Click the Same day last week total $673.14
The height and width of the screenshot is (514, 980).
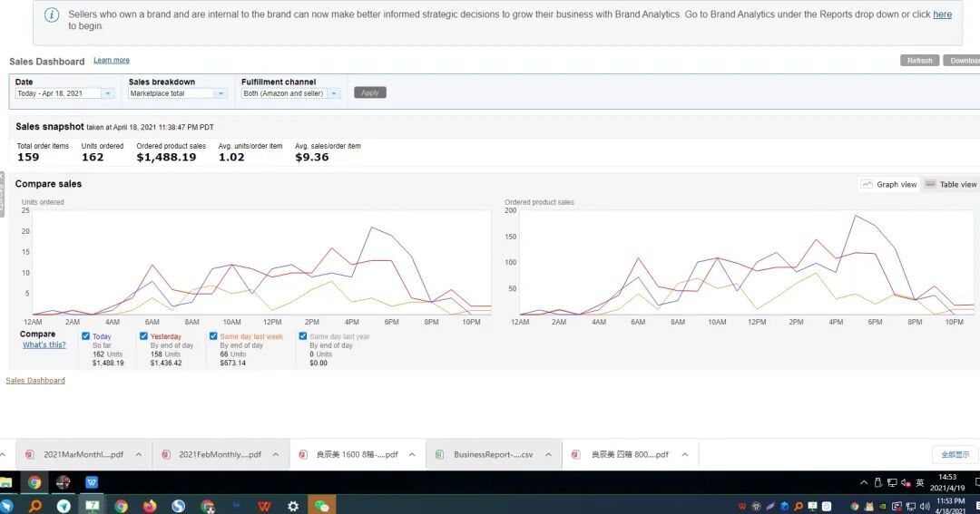(232, 363)
